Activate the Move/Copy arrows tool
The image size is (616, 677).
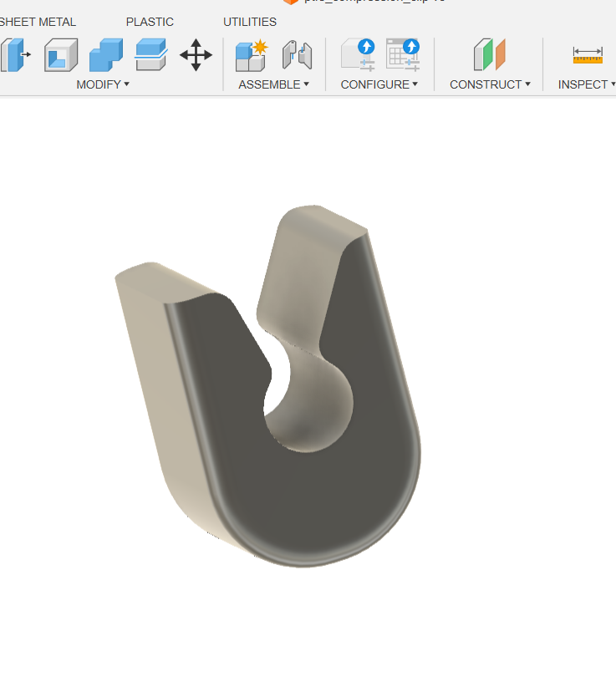(x=196, y=55)
